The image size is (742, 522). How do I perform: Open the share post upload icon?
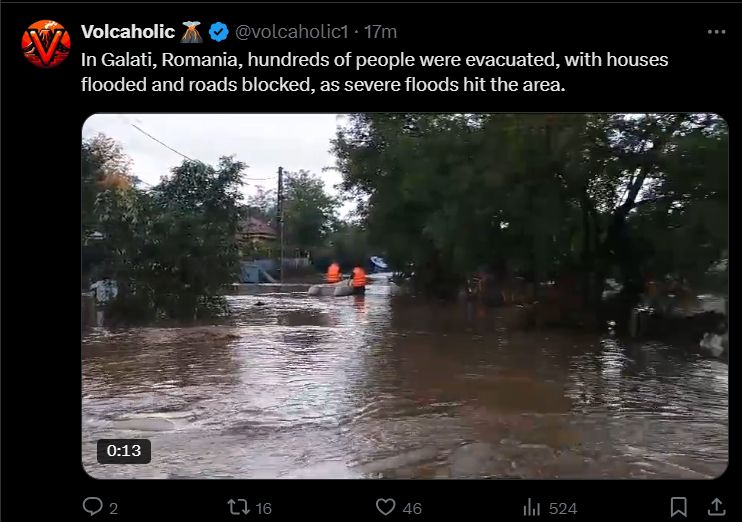coord(716,507)
